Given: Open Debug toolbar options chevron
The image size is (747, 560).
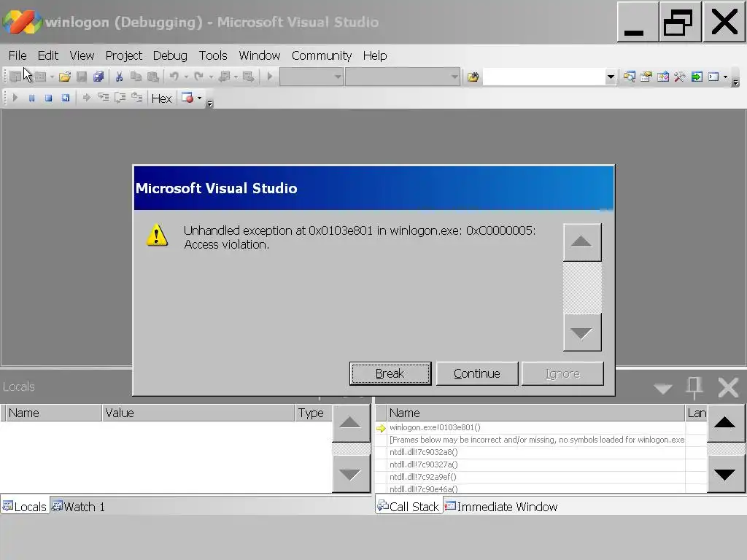Looking at the screenshot, I should (209, 103).
